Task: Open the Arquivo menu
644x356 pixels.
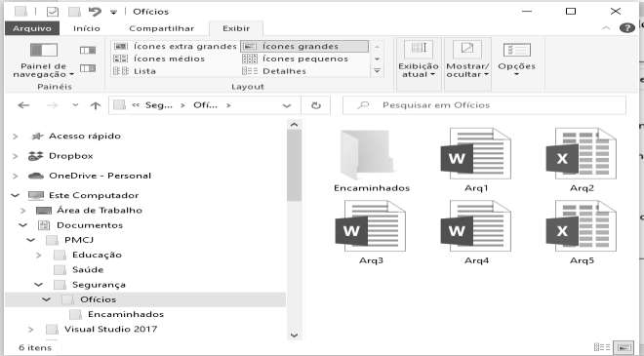Action: point(32,28)
